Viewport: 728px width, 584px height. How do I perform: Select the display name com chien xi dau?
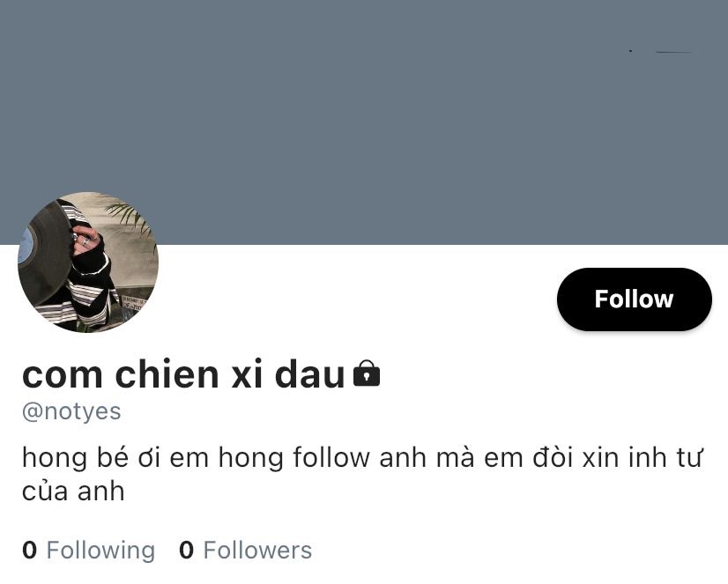coord(183,374)
